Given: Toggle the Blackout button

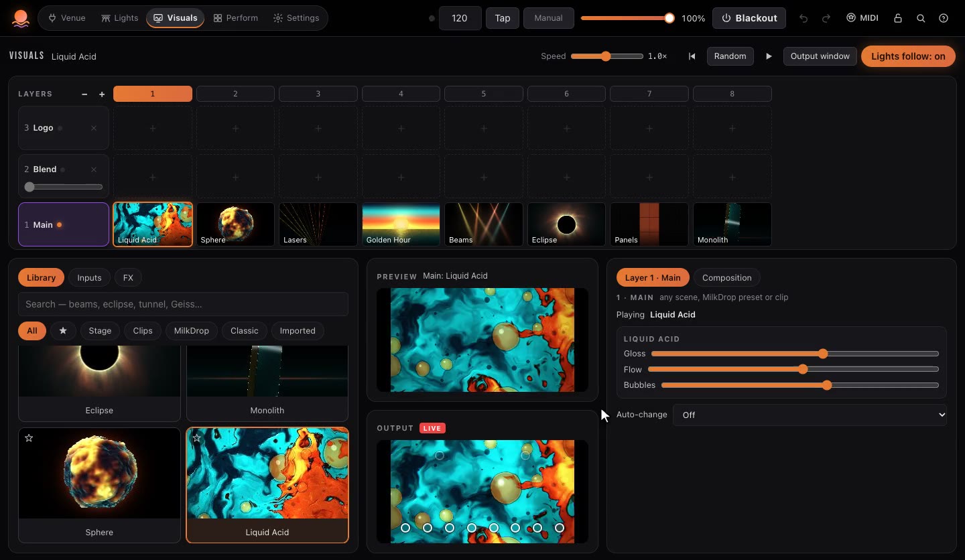Looking at the screenshot, I should 749,18.
